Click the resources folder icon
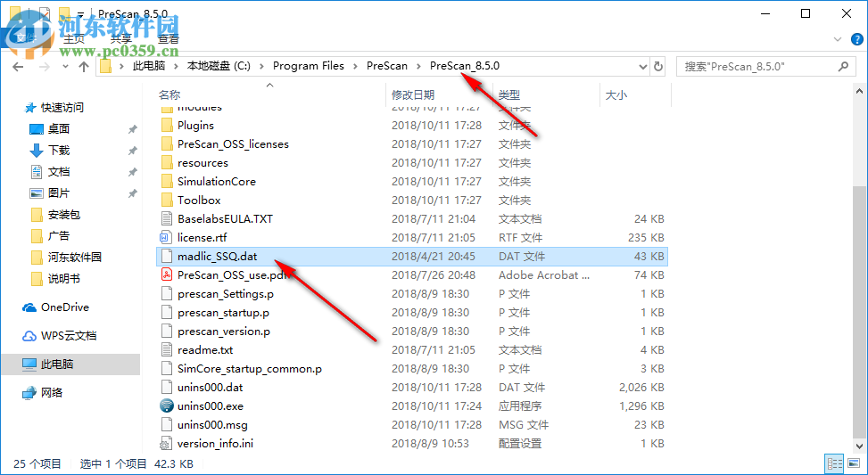This screenshot has height=475, width=868. click(167, 163)
